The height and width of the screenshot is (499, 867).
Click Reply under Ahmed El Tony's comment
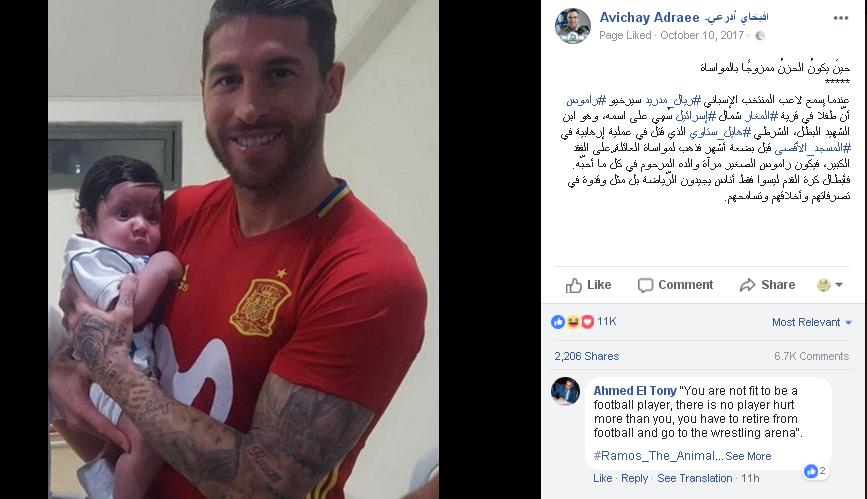pyautogui.click(x=634, y=478)
